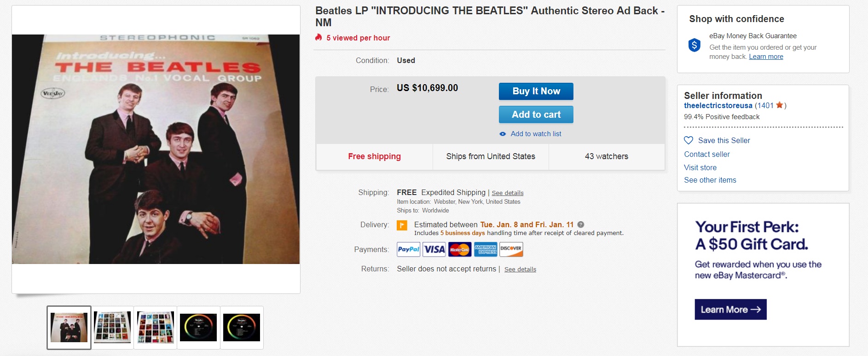Click the delivery help question mark icon

pyautogui.click(x=581, y=224)
